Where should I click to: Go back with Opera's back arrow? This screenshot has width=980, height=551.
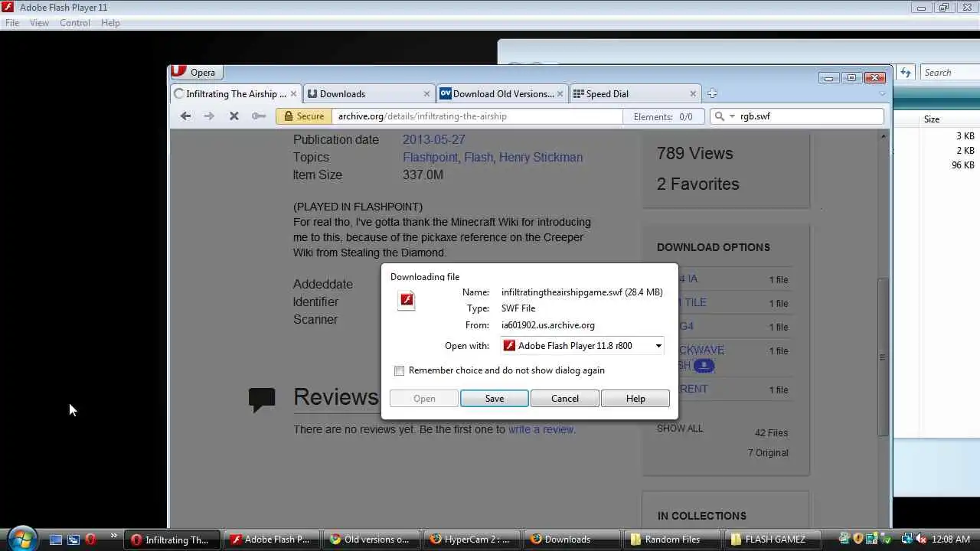(185, 116)
